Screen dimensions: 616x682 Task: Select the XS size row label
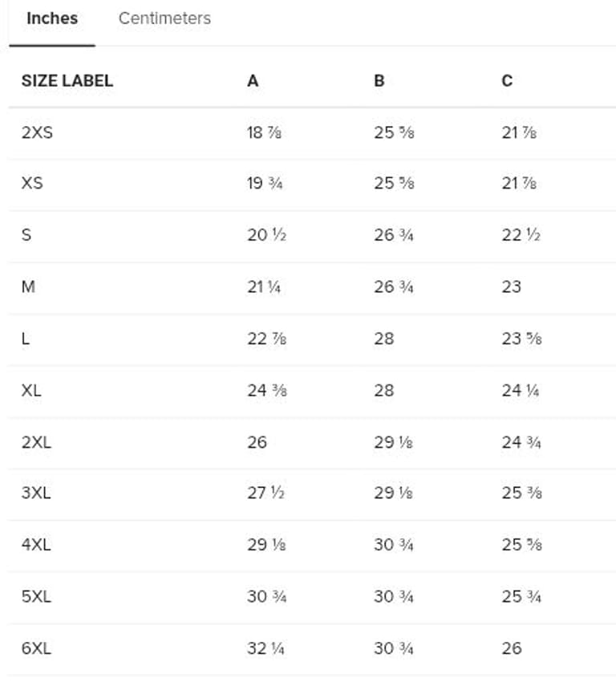[32, 184]
